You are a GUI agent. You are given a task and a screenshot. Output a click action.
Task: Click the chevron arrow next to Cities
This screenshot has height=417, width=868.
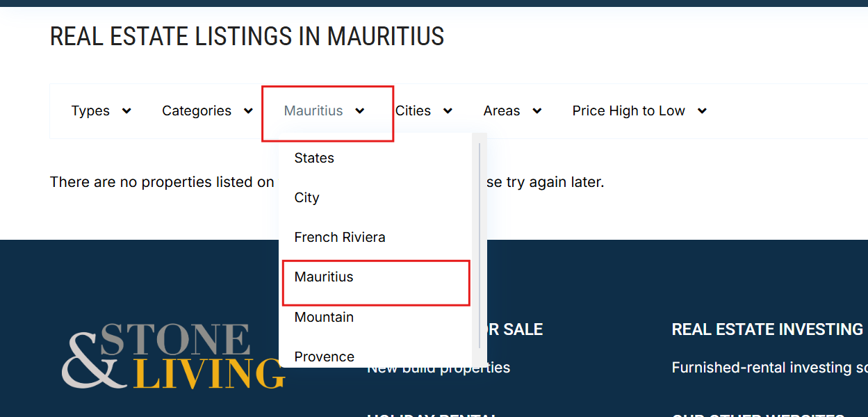click(x=448, y=111)
